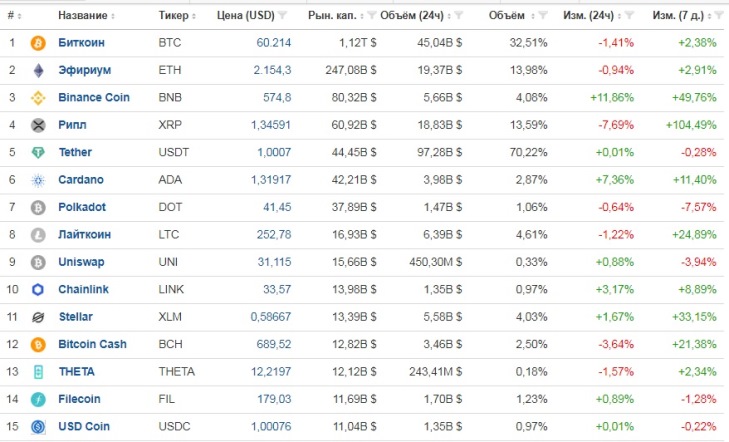The height and width of the screenshot is (442, 729).
Task: Open the Bitcoin Cash link
Action: click(93, 344)
